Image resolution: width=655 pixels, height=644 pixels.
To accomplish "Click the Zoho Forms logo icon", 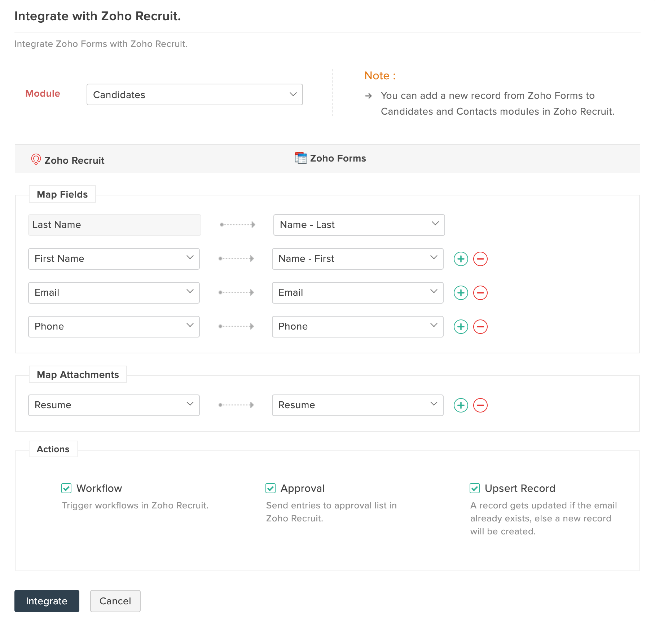I will (300, 158).
